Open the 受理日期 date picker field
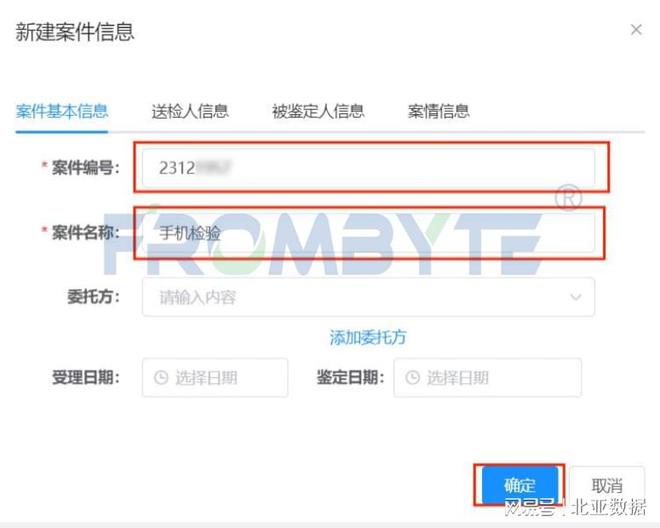 pyautogui.click(x=215, y=378)
